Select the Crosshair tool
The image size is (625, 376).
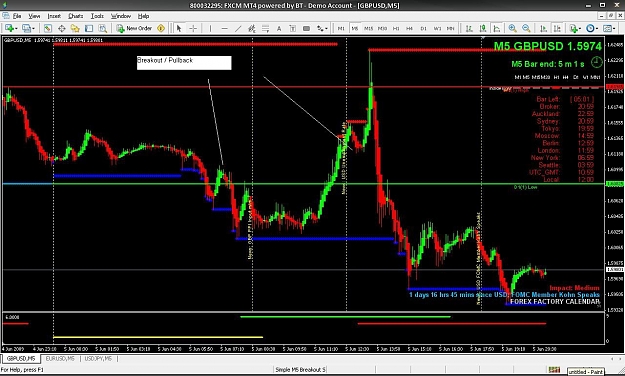coord(193,28)
